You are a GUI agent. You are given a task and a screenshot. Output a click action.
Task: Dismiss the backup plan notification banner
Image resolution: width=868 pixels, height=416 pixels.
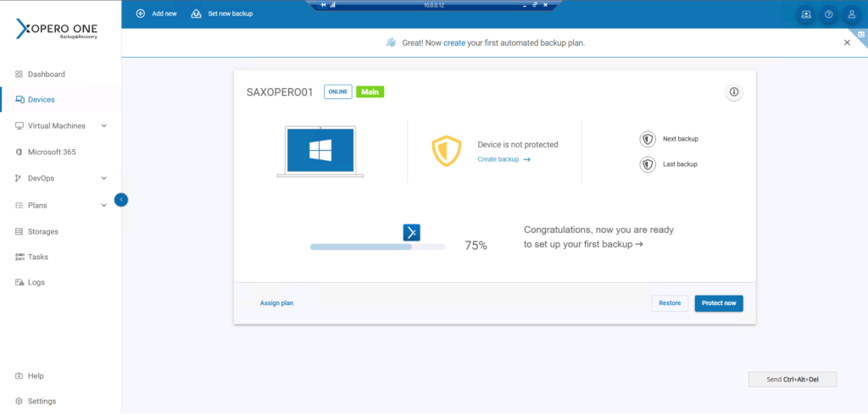[x=847, y=42]
